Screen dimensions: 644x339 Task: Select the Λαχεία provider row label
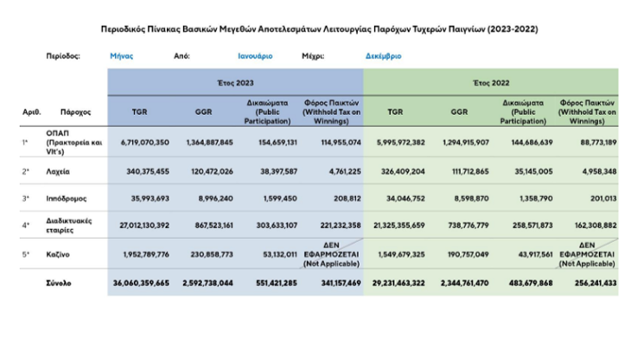pos(58,171)
